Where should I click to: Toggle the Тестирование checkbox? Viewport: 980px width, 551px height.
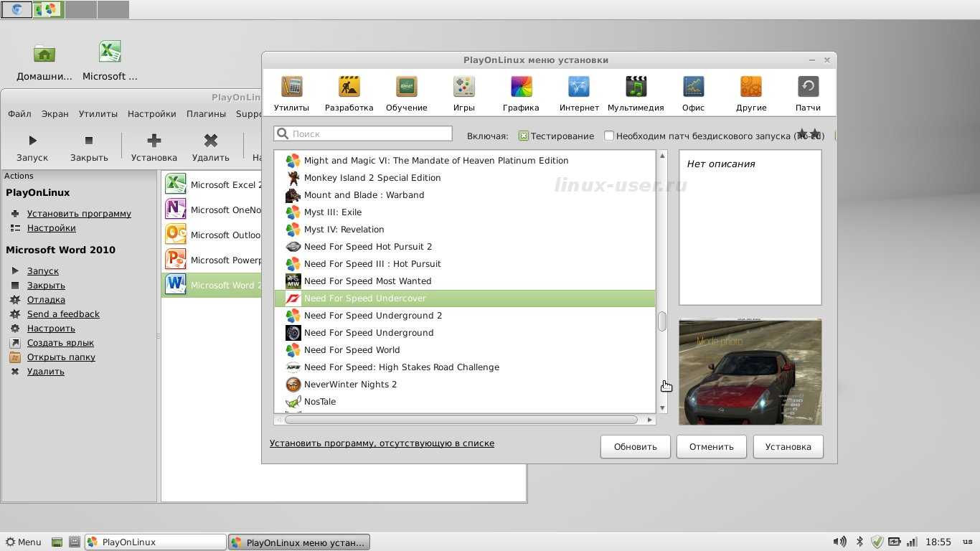coord(524,136)
